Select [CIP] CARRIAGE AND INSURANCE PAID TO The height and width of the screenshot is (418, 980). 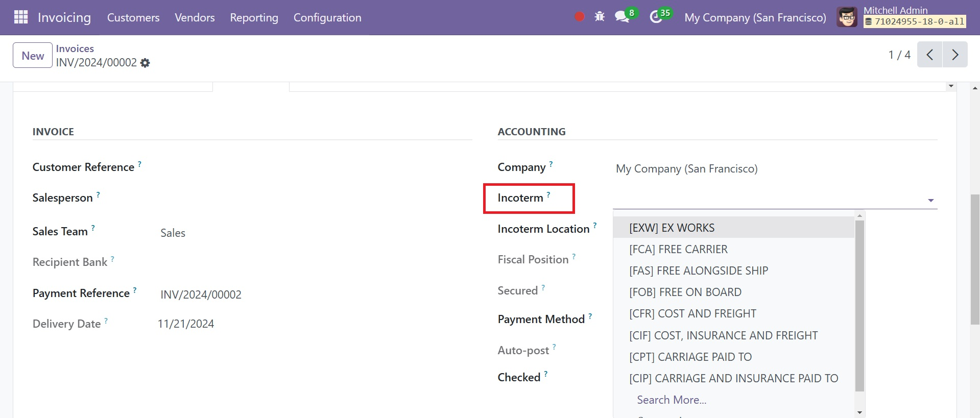[733, 378]
